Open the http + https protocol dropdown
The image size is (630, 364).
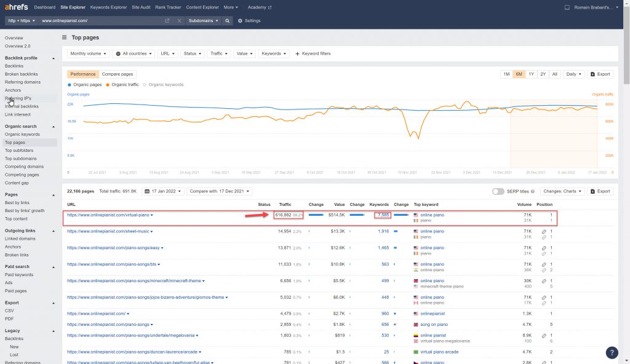pos(22,20)
